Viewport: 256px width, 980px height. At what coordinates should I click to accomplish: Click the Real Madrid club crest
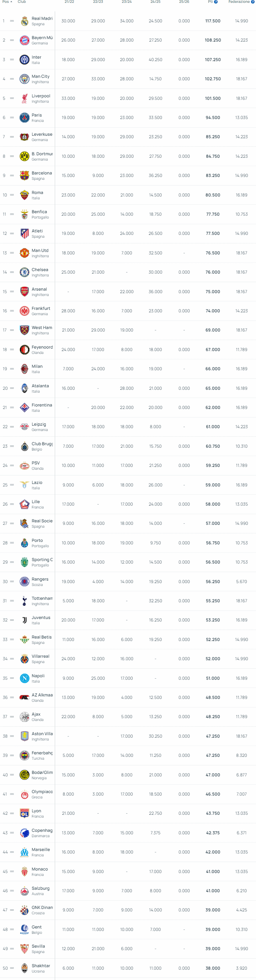[25, 21]
